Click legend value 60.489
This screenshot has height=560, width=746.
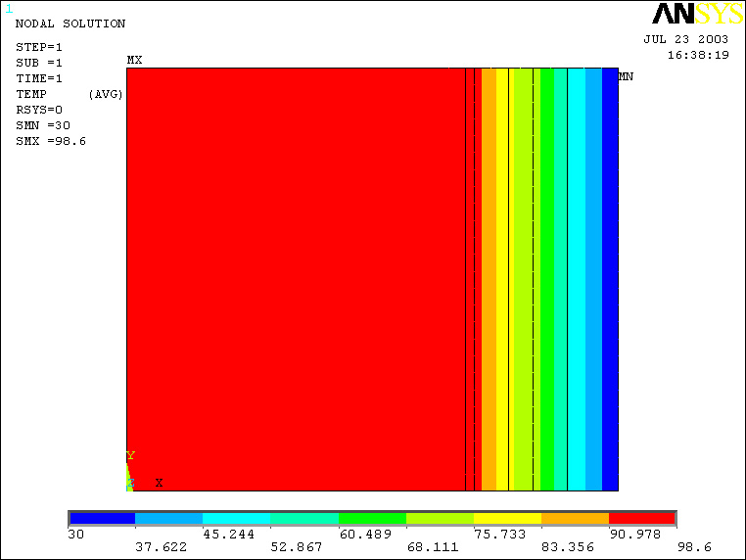[365, 535]
